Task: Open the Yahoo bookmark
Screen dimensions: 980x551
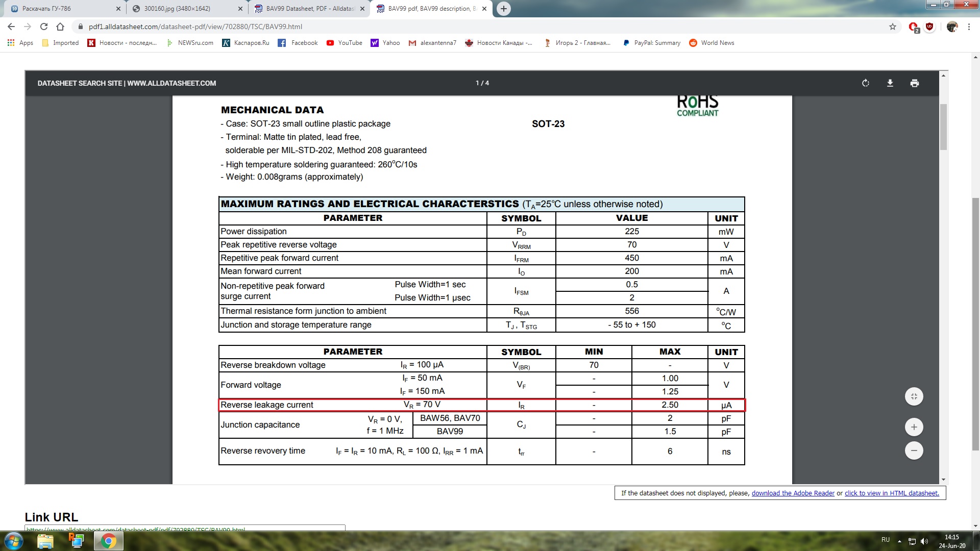Action: 385,43
